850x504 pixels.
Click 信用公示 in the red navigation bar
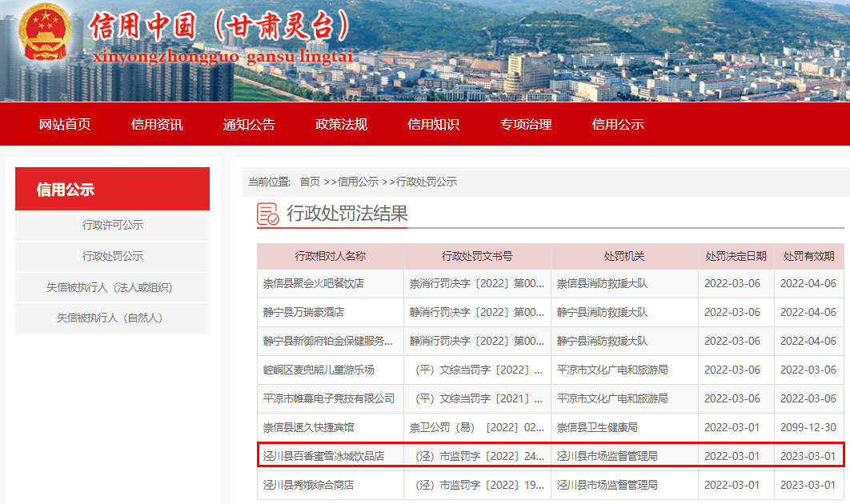coord(618,124)
